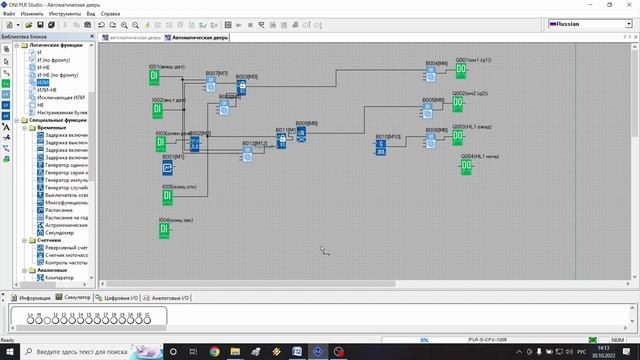Select Секундомер in block library
640x360 pixels.
(x=60, y=233)
